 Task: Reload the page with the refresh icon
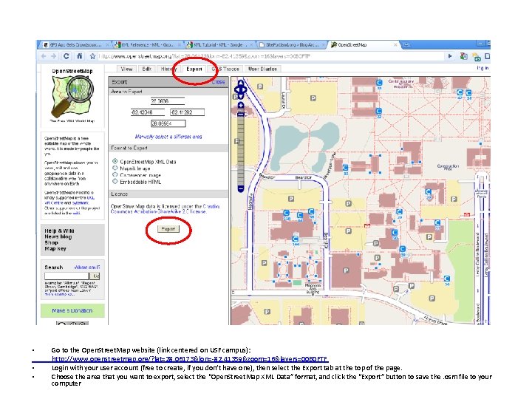point(66,56)
